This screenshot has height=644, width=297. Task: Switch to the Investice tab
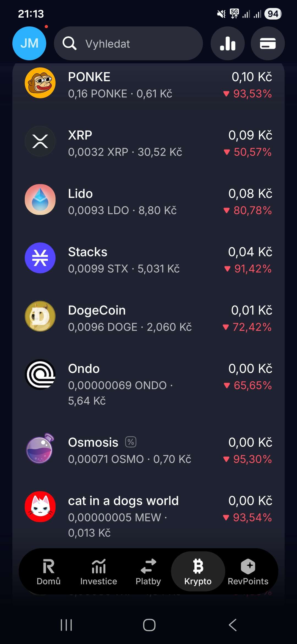click(x=98, y=571)
